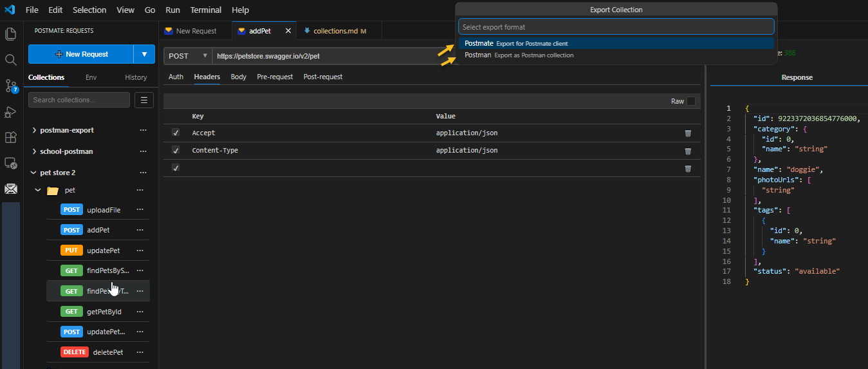Image resolution: width=868 pixels, height=369 pixels.
Task: Open the Selection menu
Action: coord(89,10)
